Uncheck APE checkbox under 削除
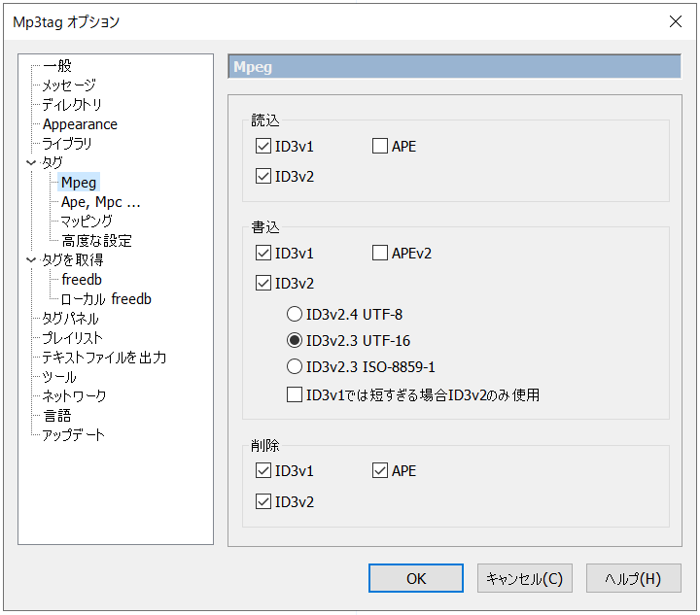This screenshot has width=700, height=615. click(x=379, y=470)
